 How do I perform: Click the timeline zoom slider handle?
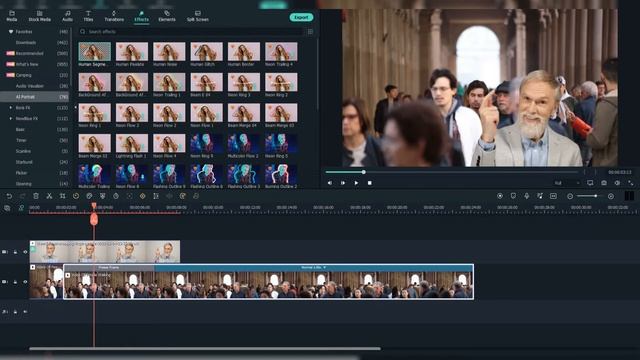point(596,196)
